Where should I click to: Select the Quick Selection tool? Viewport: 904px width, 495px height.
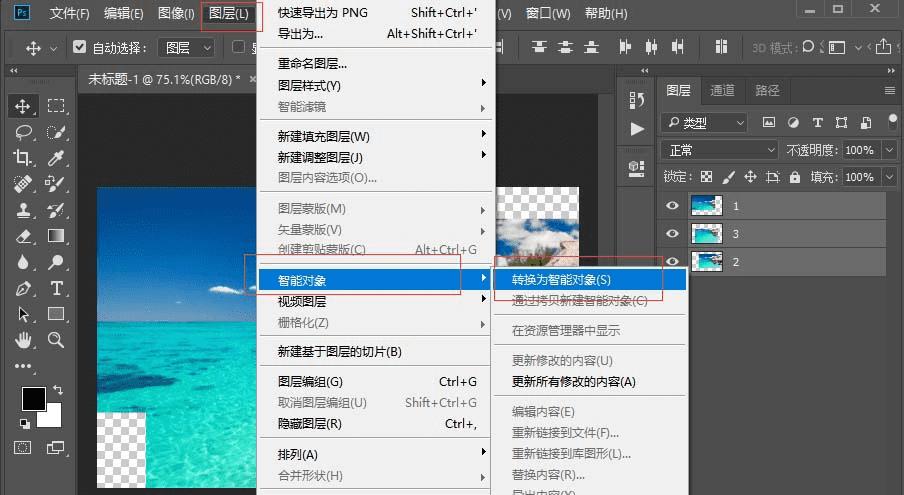(x=56, y=132)
